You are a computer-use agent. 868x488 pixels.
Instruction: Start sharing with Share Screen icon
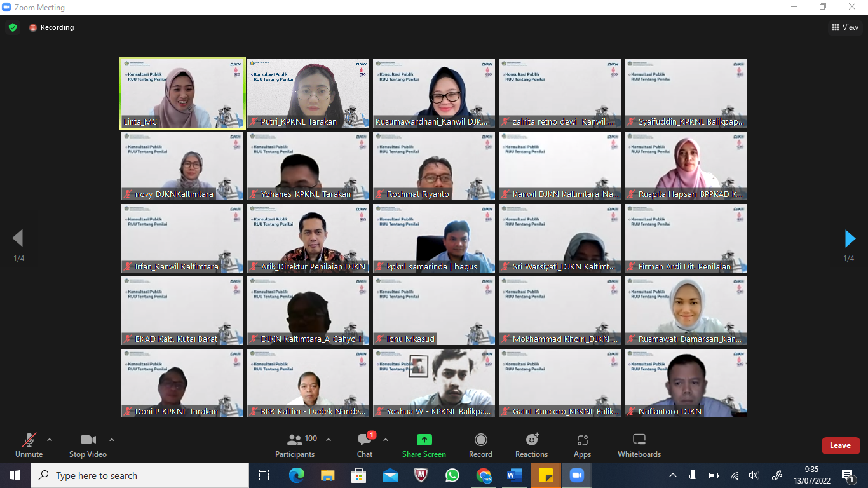click(x=424, y=440)
